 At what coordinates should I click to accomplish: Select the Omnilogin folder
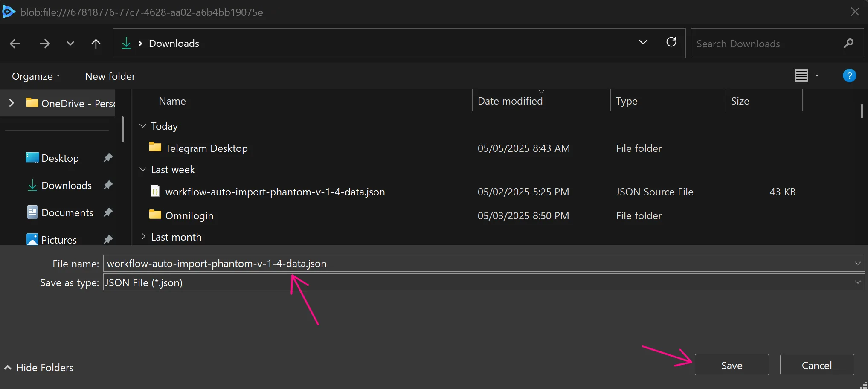[189, 215]
